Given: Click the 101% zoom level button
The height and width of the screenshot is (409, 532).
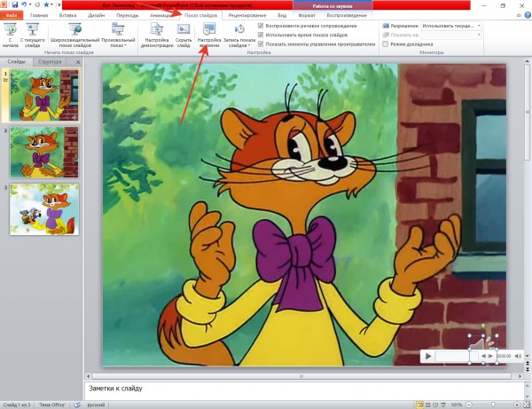Looking at the screenshot, I should (x=457, y=405).
